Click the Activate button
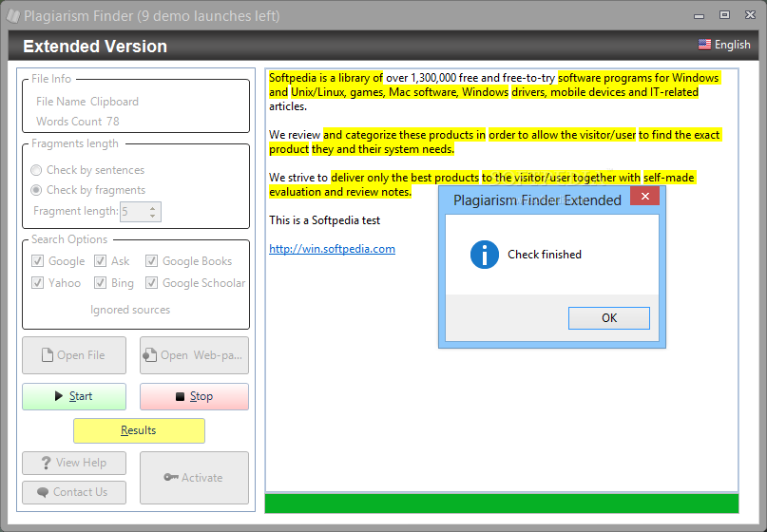This screenshot has width=767, height=532. point(194,478)
